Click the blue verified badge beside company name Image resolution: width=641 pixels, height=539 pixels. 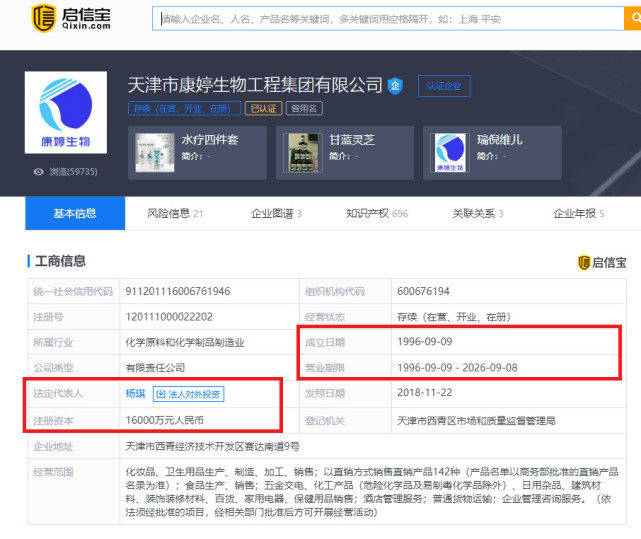click(x=396, y=86)
